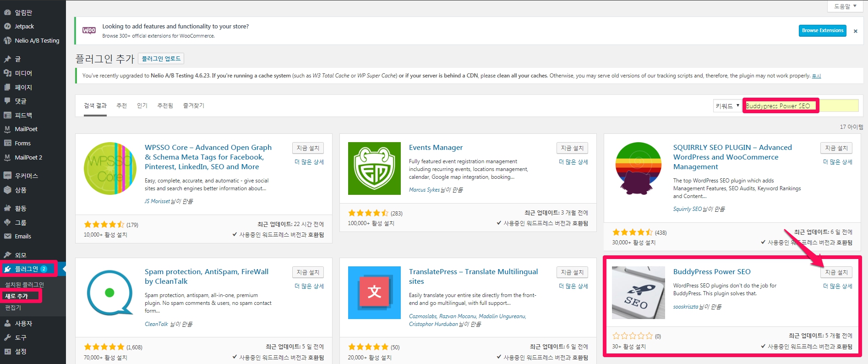Image resolution: width=868 pixels, height=364 pixels.
Task: Open Nelio A/B Testing sidebar icon
Action: click(x=7, y=40)
